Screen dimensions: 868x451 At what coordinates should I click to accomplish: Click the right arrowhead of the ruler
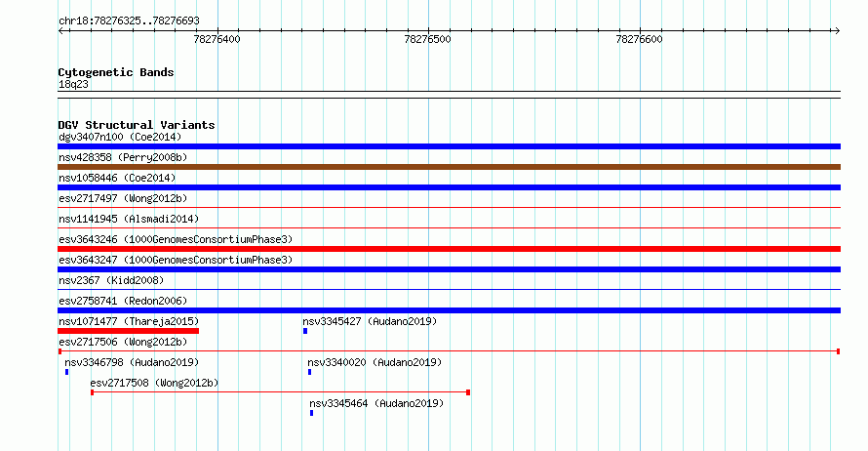coord(837,30)
